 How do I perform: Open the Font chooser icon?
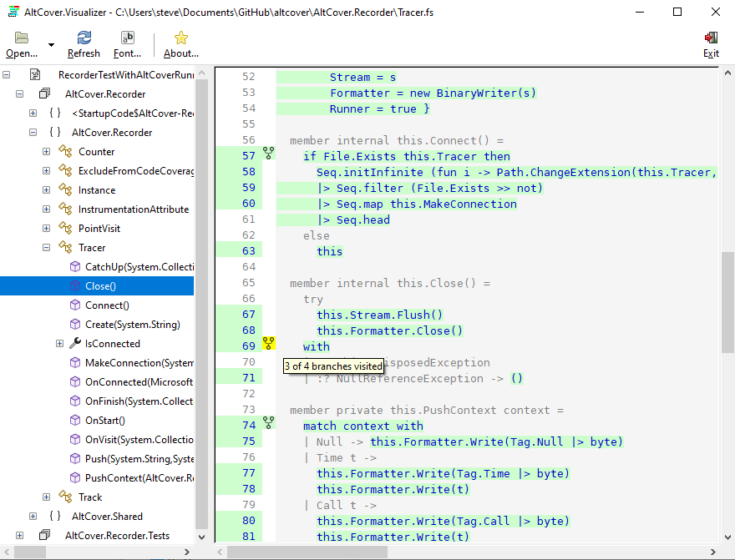point(128,38)
